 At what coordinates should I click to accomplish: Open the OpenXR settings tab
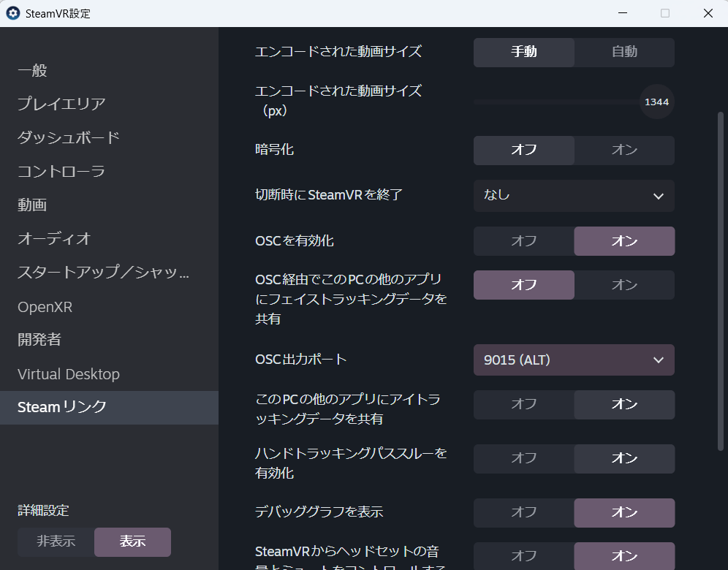45,307
